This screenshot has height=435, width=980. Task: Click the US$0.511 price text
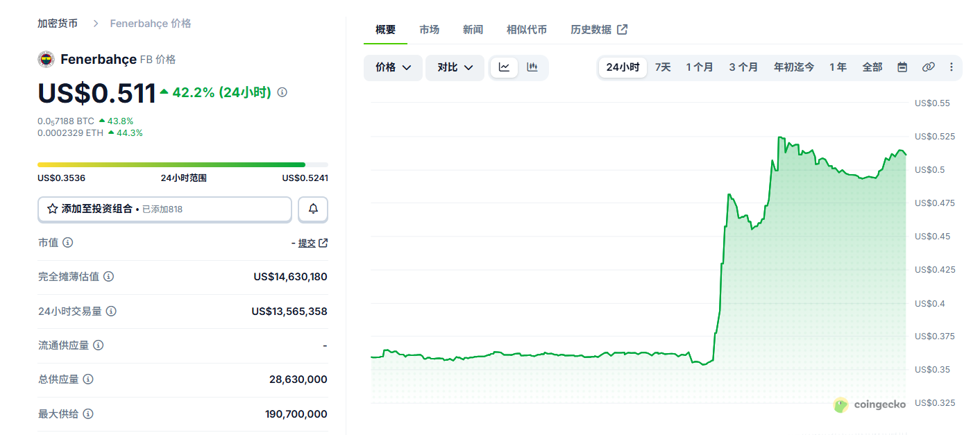[96, 93]
